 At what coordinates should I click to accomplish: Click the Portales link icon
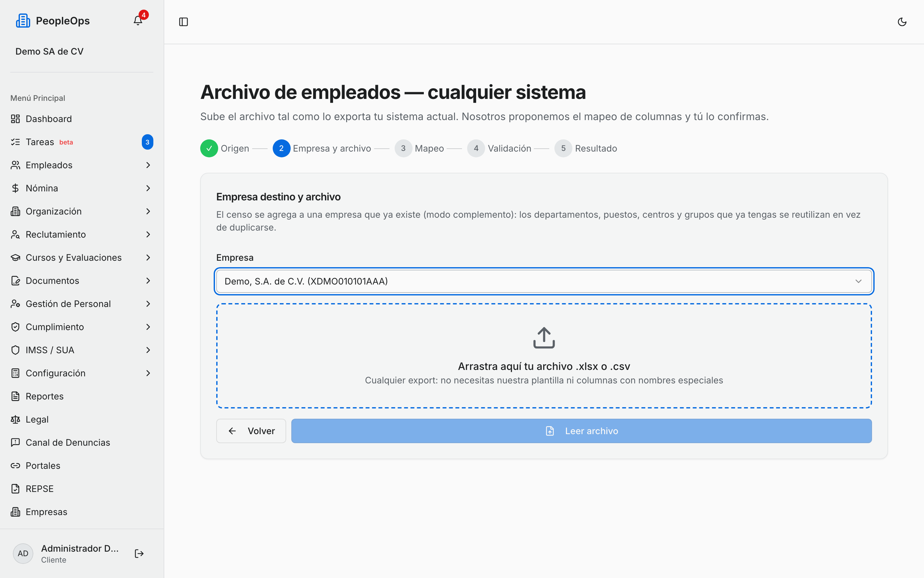tap(15, 466)
